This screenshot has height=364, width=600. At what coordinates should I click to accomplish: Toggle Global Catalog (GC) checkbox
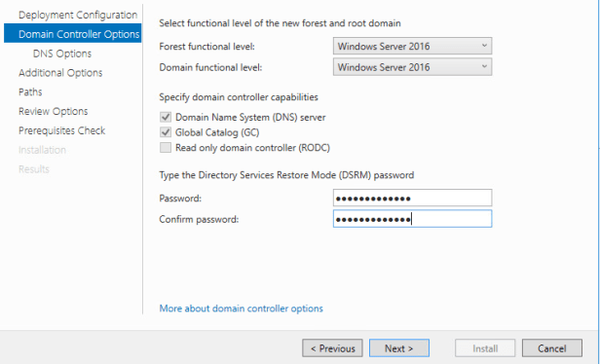coord(166,132)
